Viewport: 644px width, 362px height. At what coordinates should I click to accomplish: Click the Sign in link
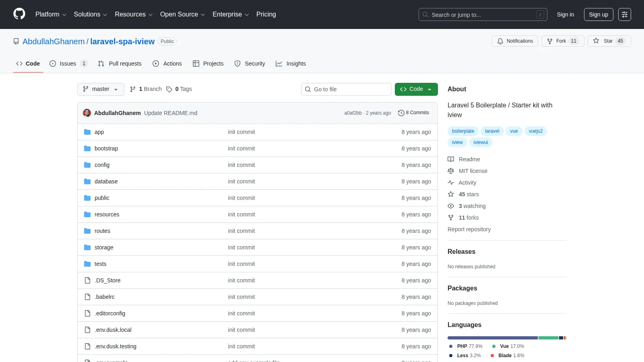click(x=566, y=14)
